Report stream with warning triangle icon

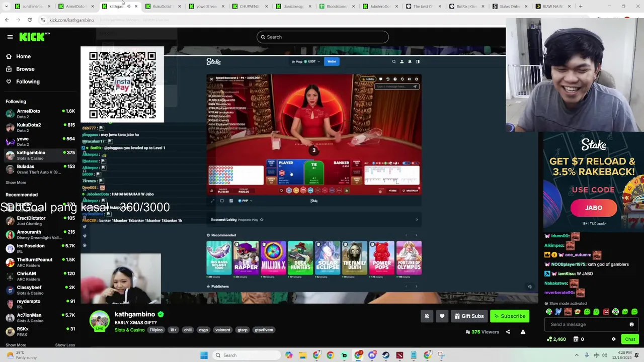click(523, 332)
